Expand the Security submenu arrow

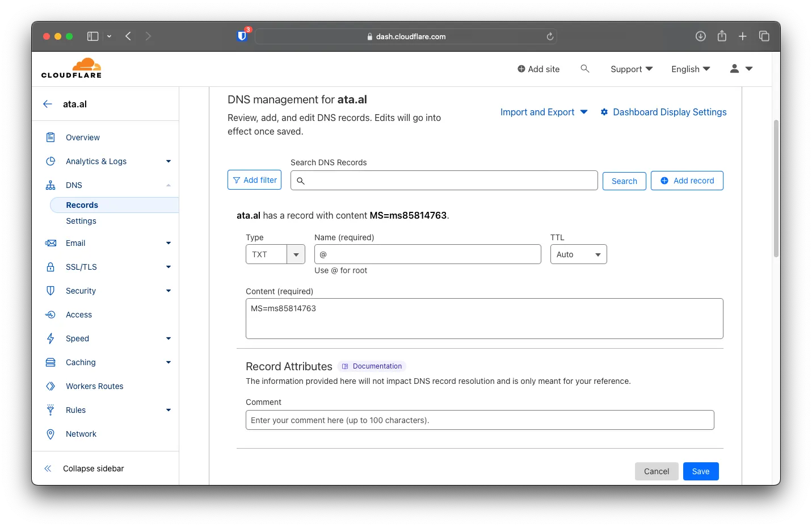point(169,291)
